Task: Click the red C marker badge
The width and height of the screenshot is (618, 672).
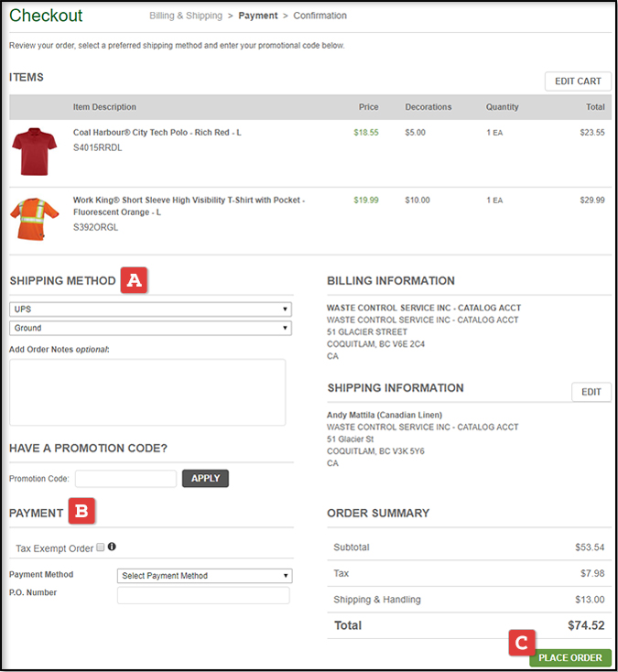Action: point(521,645)
